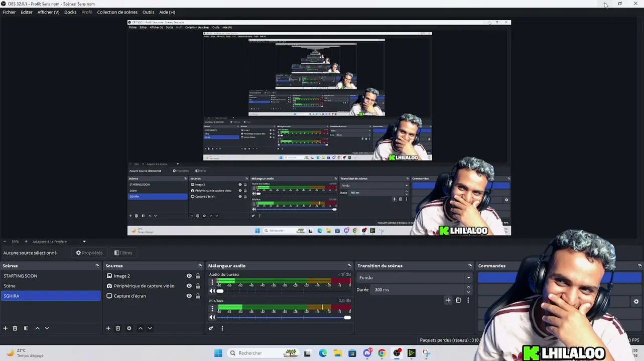Open Discord from the taskbar
The image size is (644, 361).
367,353
